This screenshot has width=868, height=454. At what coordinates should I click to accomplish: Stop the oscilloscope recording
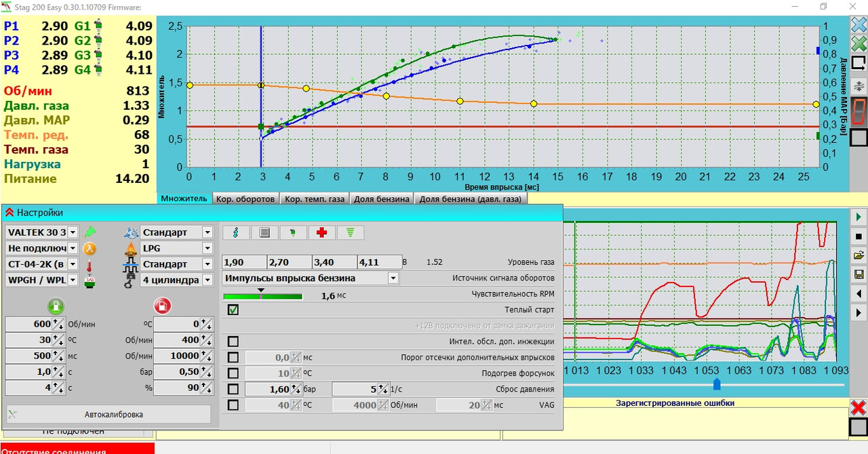859,236
